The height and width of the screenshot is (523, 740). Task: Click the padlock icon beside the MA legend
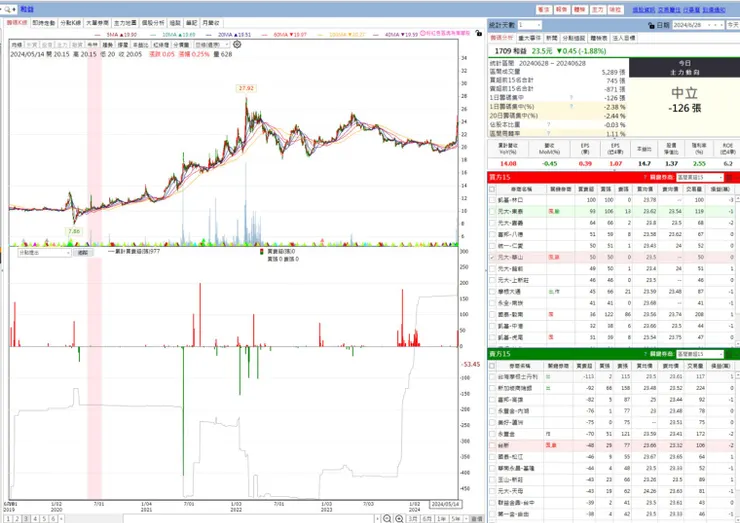tap(479, 34)
